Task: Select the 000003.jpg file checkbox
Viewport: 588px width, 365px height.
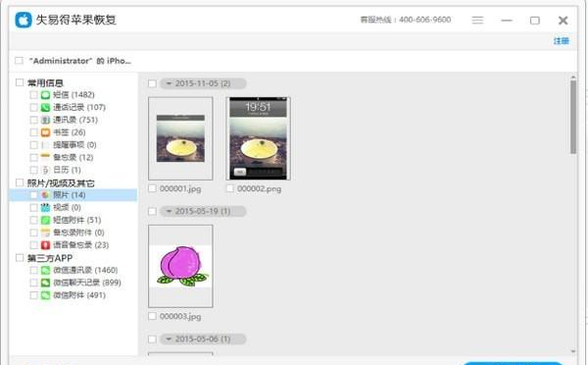Action: (x=152, y=316)
